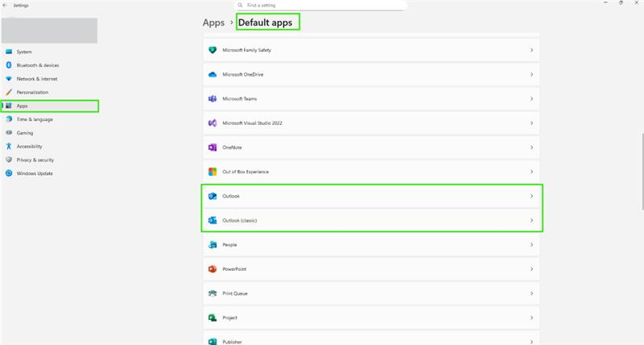Expand the People row chevron

point(531,245)
